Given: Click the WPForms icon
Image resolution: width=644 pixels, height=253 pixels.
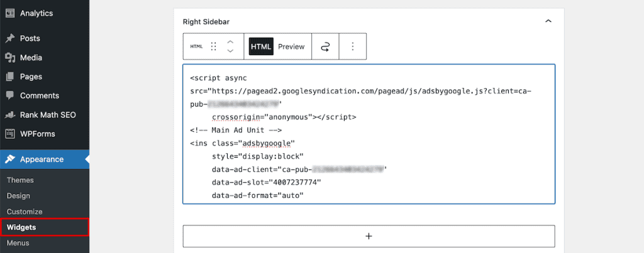Looking at the screenshot, I should coord(10,134).
